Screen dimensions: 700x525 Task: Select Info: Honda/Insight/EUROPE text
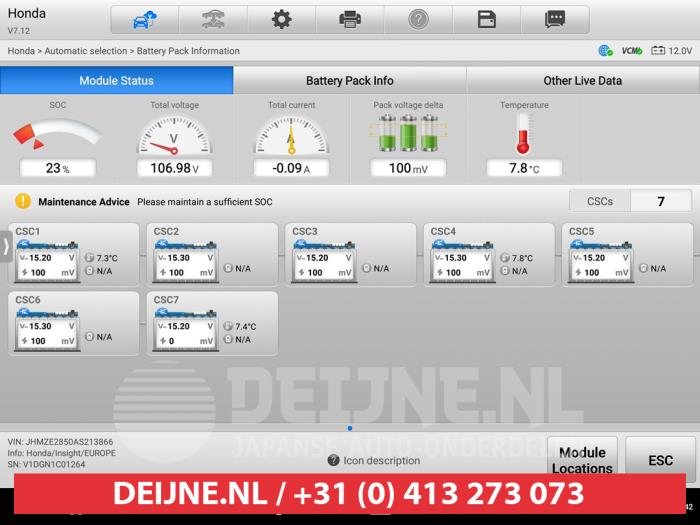(x=62, y=453)
